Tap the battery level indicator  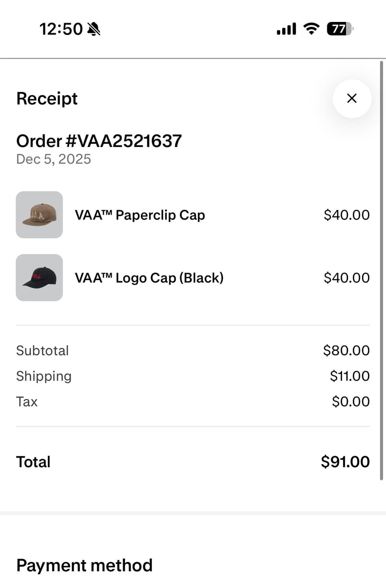coord(340,29)
